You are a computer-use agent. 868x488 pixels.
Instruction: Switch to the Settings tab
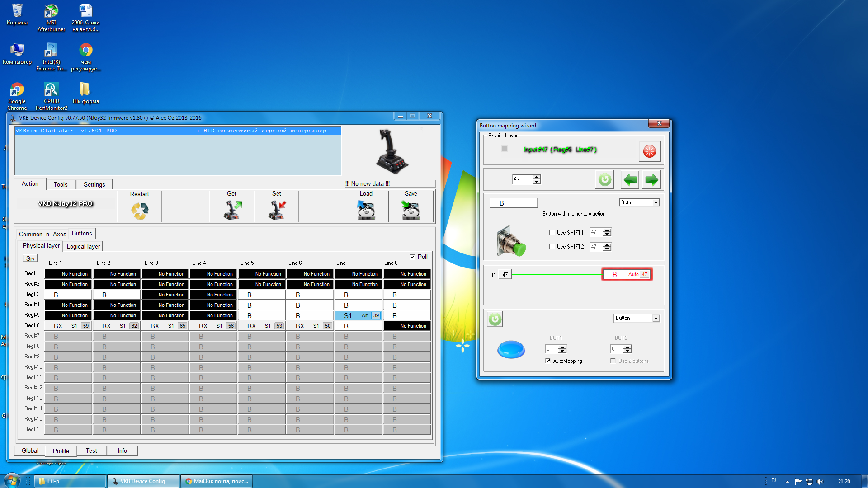[x=94, y=184]
